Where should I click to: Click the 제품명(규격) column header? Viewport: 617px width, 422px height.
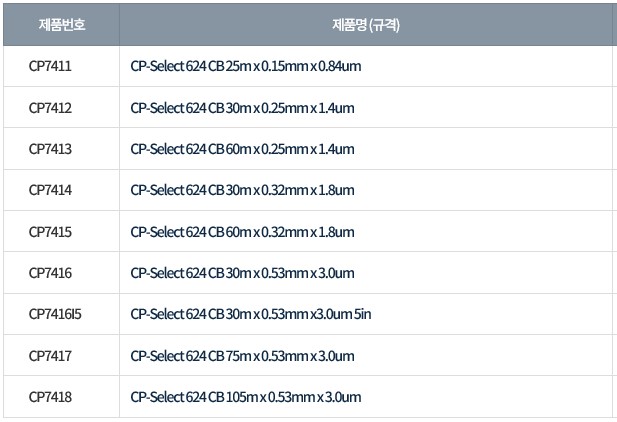point(365,25)
